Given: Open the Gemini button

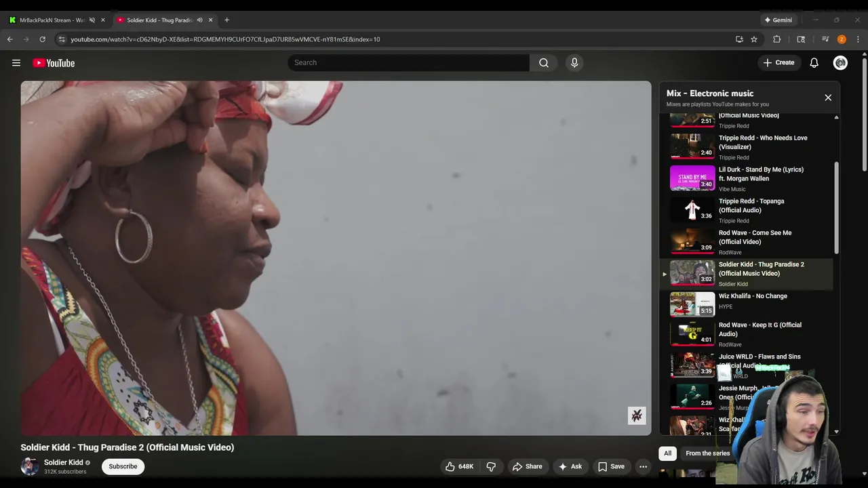Looking at the screenshot, I should click(778, 20).
